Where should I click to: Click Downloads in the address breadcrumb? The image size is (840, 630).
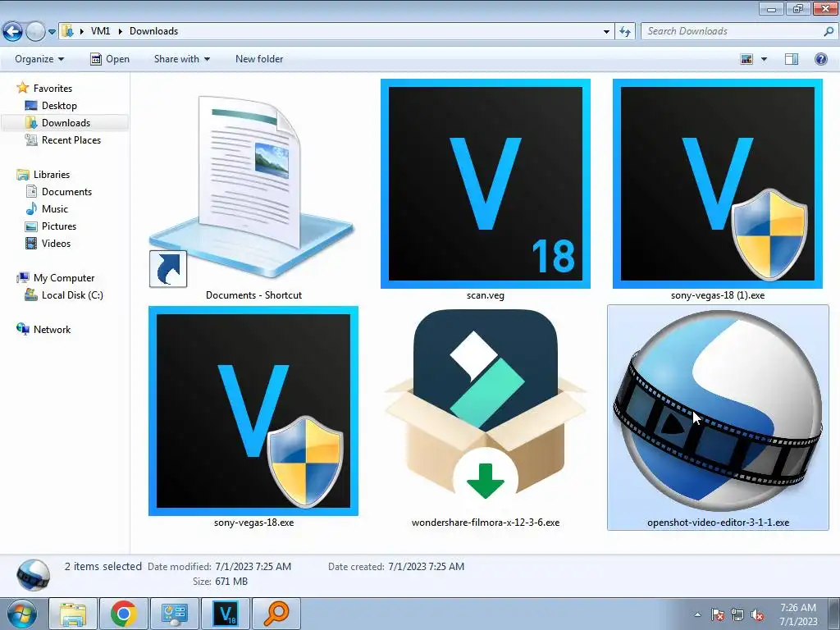(153, 31)
